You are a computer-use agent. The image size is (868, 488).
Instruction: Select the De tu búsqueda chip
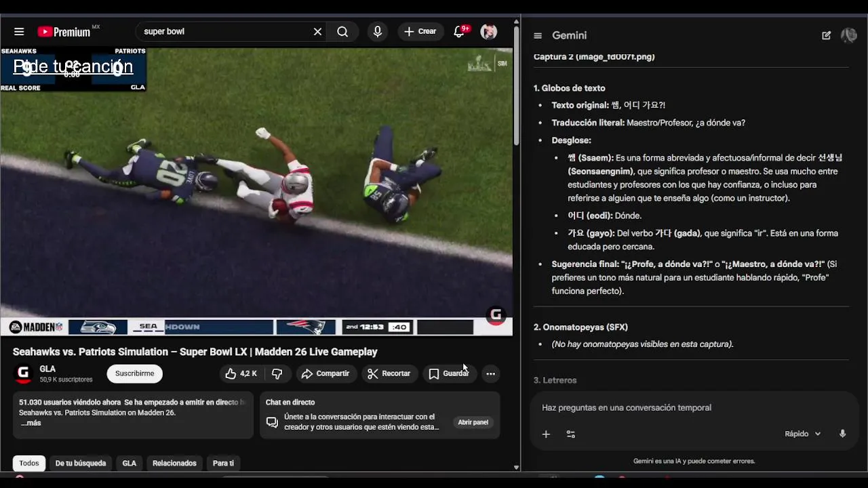(81, 464)
